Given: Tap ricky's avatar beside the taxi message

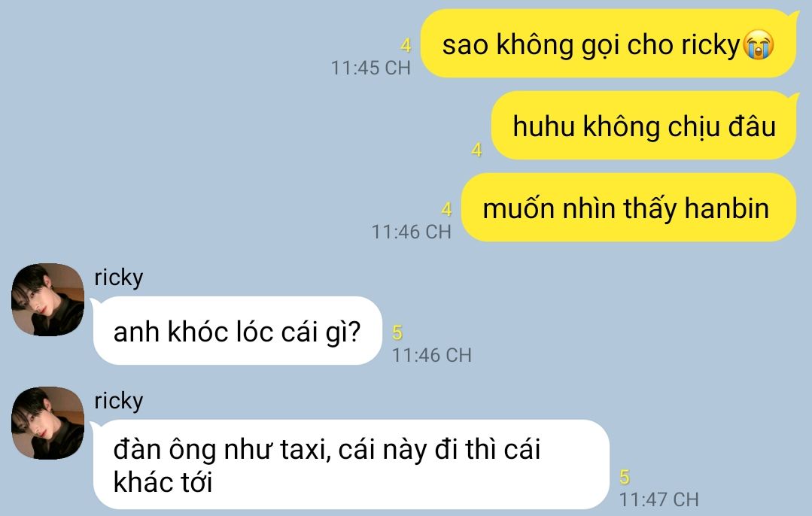Looking at the screenshot, I should (x=47, y=423).
